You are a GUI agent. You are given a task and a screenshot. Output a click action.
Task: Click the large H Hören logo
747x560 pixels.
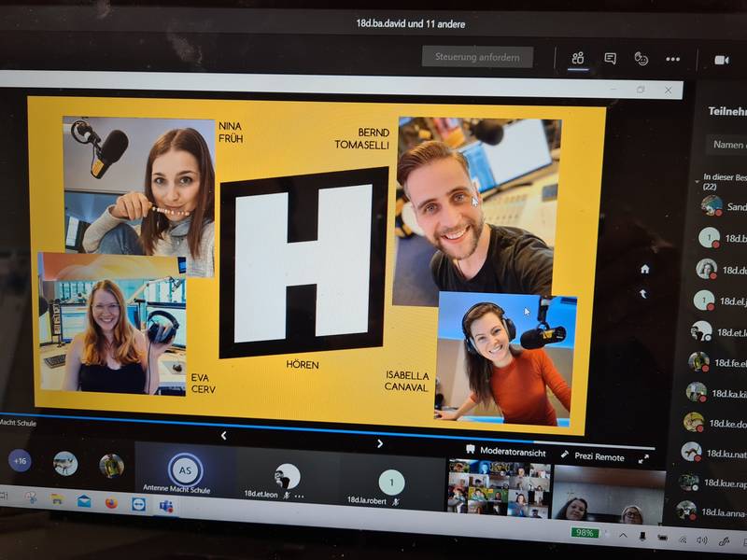pyautogui.click(x=303, y=262)
